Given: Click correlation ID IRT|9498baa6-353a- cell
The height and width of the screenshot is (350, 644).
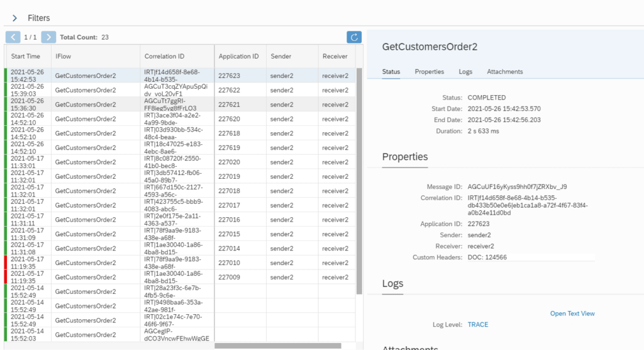Looking at the screenshot, I should tap(178, 306).
